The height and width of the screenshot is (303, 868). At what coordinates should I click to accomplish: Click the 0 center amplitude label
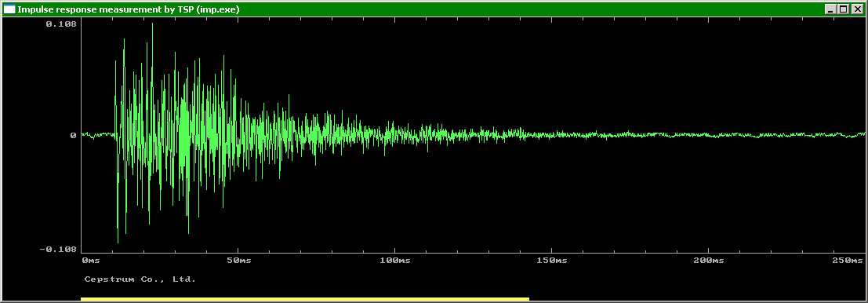coord(73,135)
